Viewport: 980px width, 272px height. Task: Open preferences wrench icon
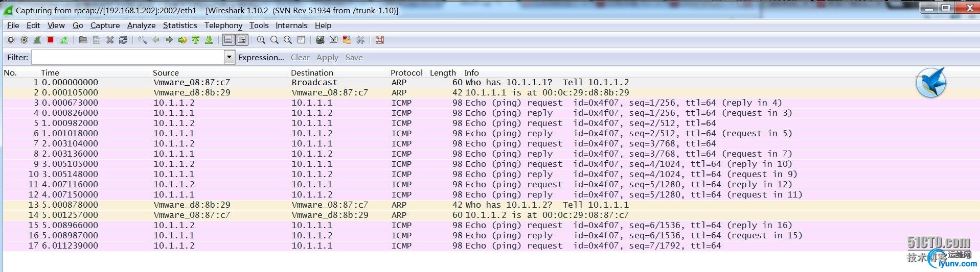[360, 40]
